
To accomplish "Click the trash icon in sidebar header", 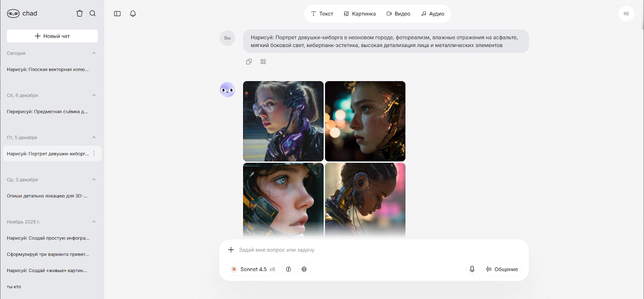I will click(80, 13).
